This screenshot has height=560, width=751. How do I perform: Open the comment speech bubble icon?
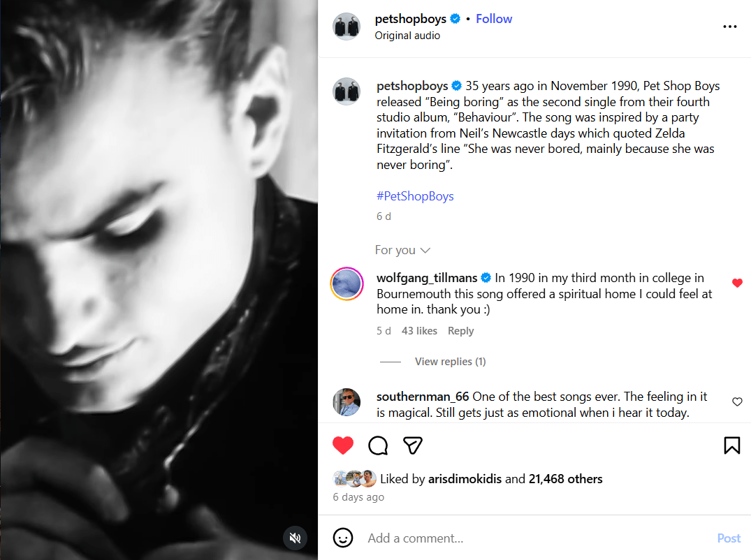[378, 445]
